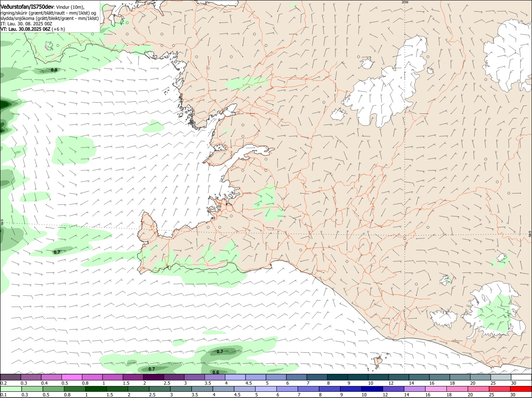Click the IT: Lau. 30. 08. 2025 00Z line

[x=26, y=24]
